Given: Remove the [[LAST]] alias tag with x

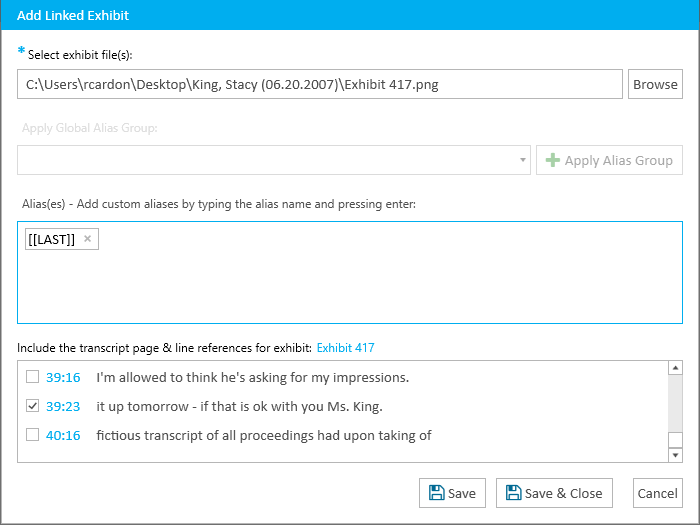Looking at the screenshot, I should (x=88, y=239).
